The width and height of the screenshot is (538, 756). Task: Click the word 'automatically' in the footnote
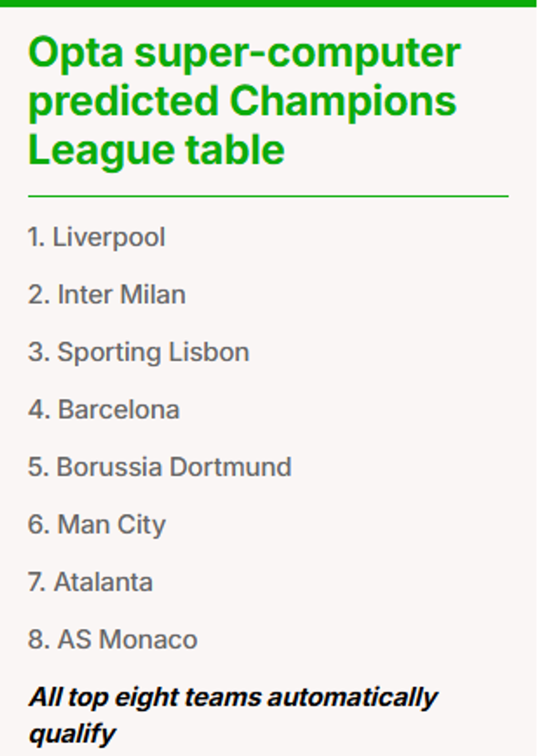point(352,697)
